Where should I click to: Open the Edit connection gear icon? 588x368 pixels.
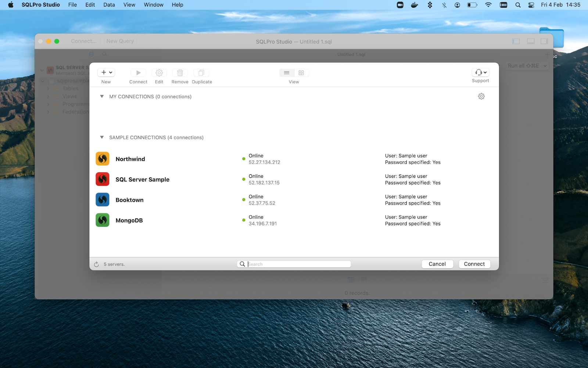coord(159,72)
